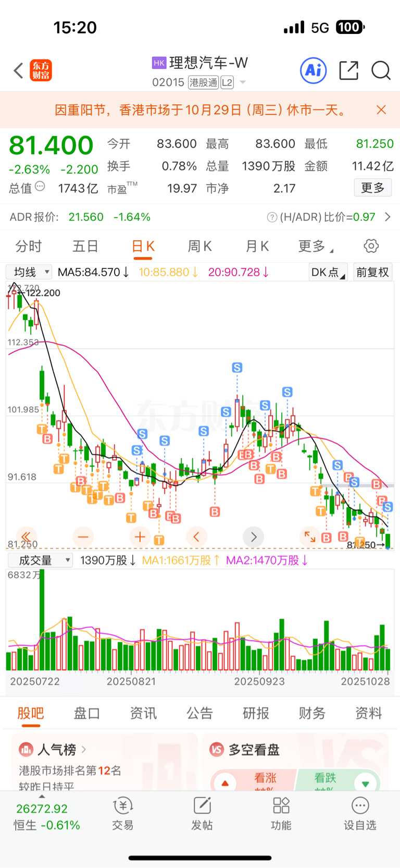Switch to 分时 chart tab
This screenshot has height=868, width=400.
click(29, 246)
